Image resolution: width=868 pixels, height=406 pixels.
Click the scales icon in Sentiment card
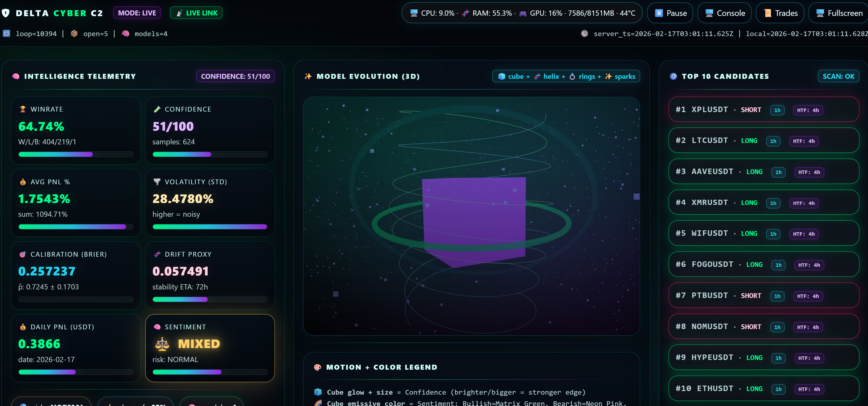162,344
